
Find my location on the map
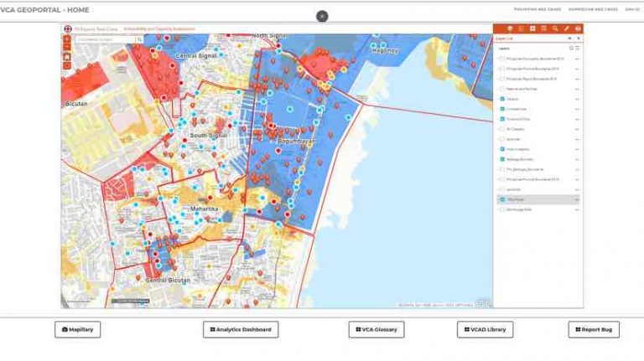coord(67,65)
